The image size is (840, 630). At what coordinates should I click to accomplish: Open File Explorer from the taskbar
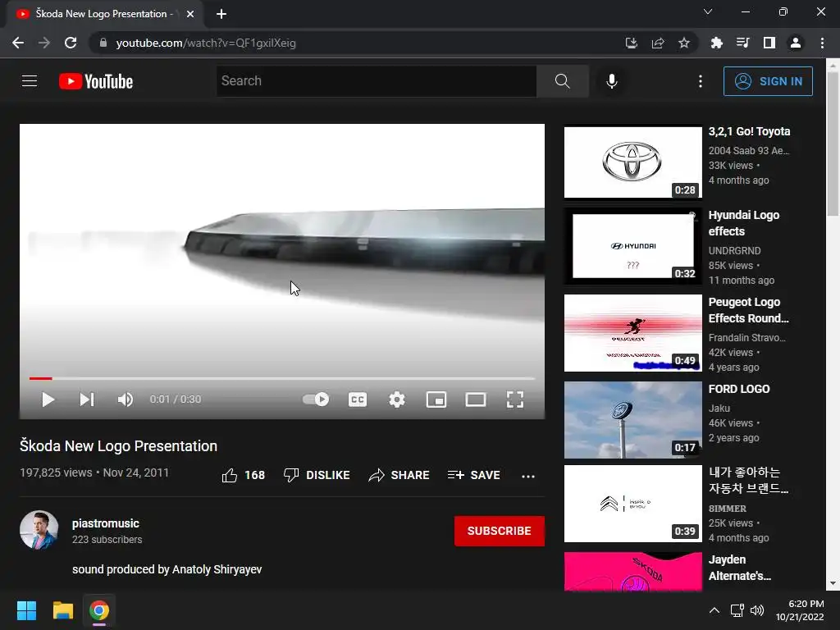click(x=62, y=610)
